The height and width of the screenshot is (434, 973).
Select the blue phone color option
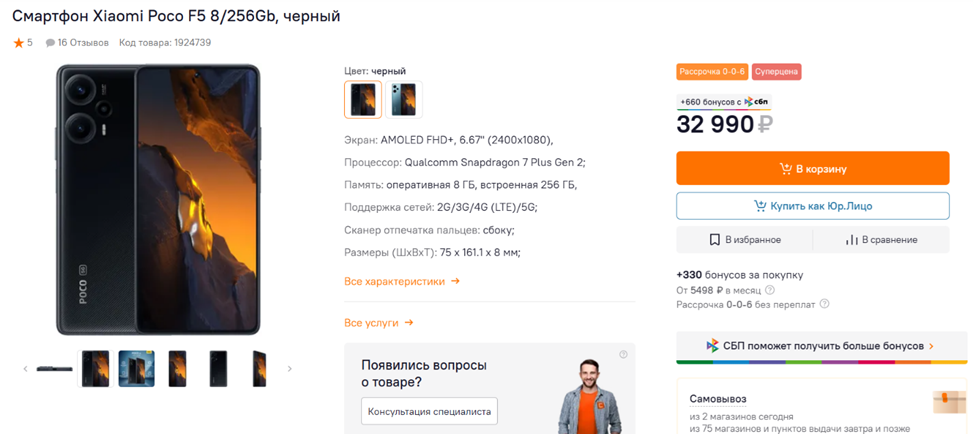pos(404,99)
